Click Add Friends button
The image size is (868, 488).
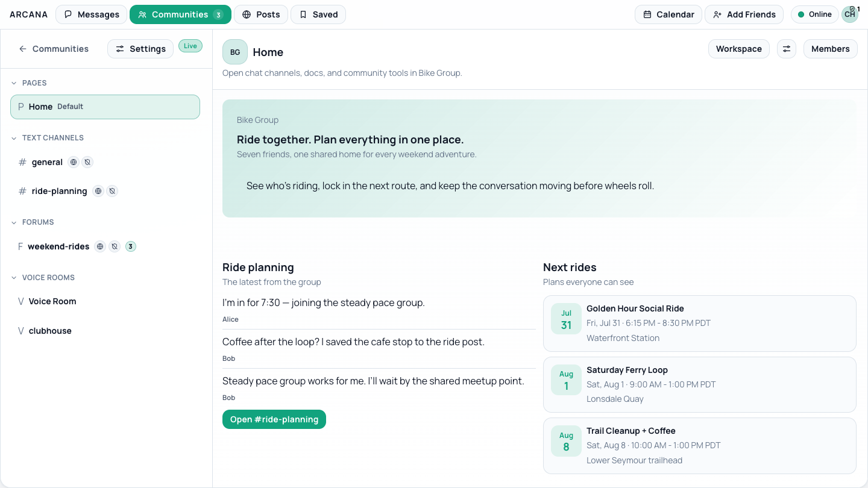pyautogui.click(x=744, y=14)
